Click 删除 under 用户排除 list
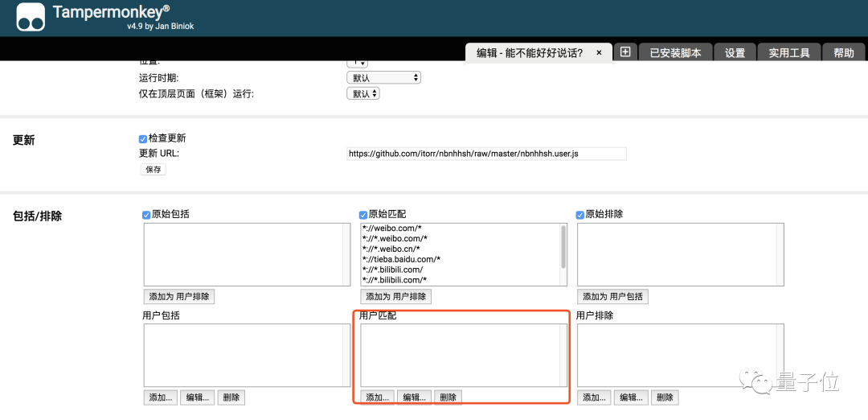 tap(665, 397)
